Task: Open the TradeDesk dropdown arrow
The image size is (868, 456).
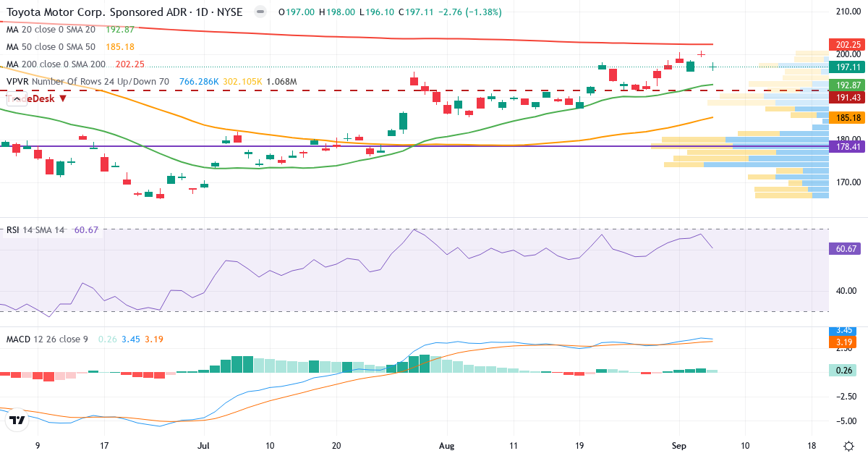Action: click(x=63, y=98)
